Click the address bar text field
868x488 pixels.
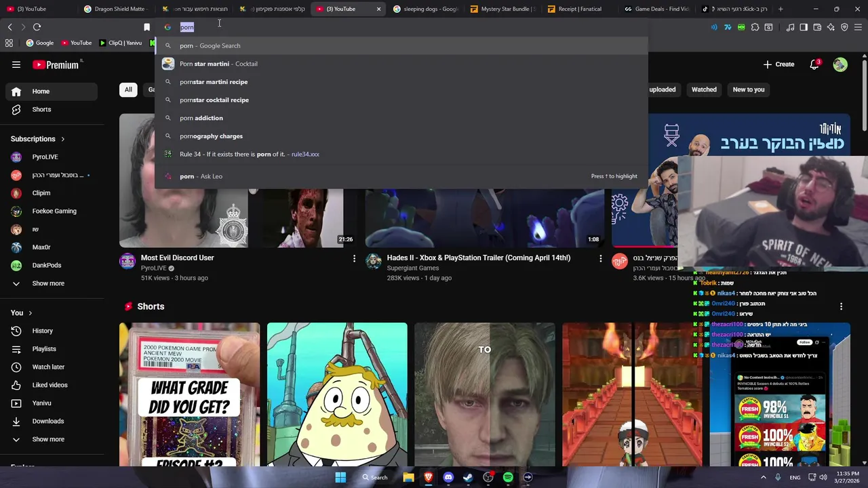[400, 27]
